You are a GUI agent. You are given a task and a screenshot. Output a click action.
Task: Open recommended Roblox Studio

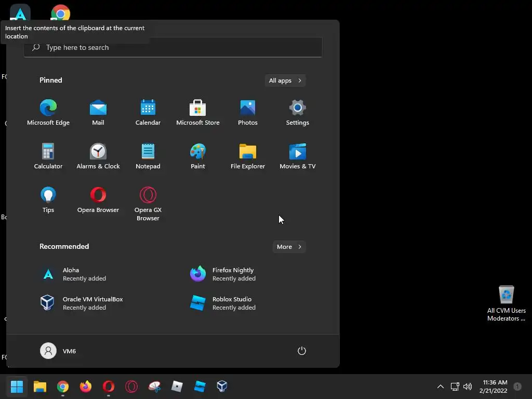pos(223,303)
